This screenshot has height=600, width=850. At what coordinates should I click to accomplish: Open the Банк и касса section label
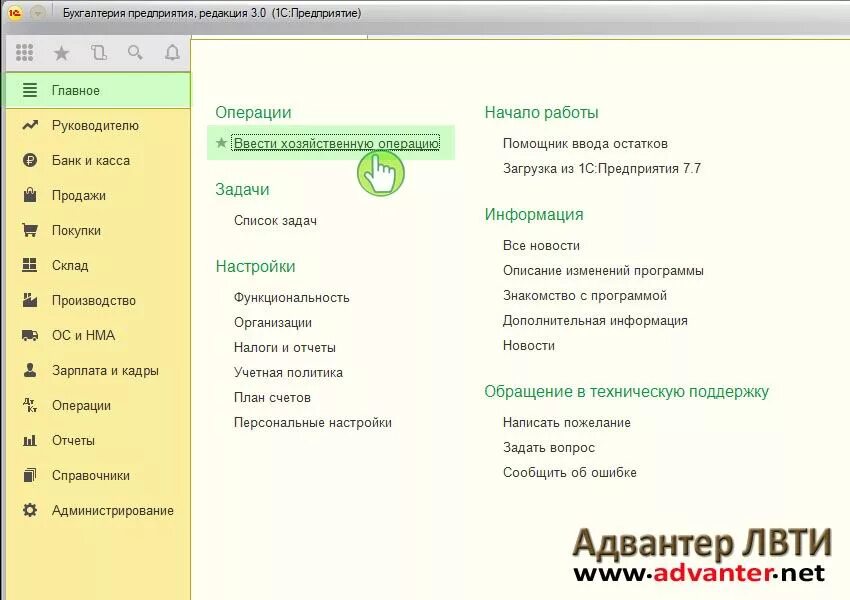click(91, 160)
